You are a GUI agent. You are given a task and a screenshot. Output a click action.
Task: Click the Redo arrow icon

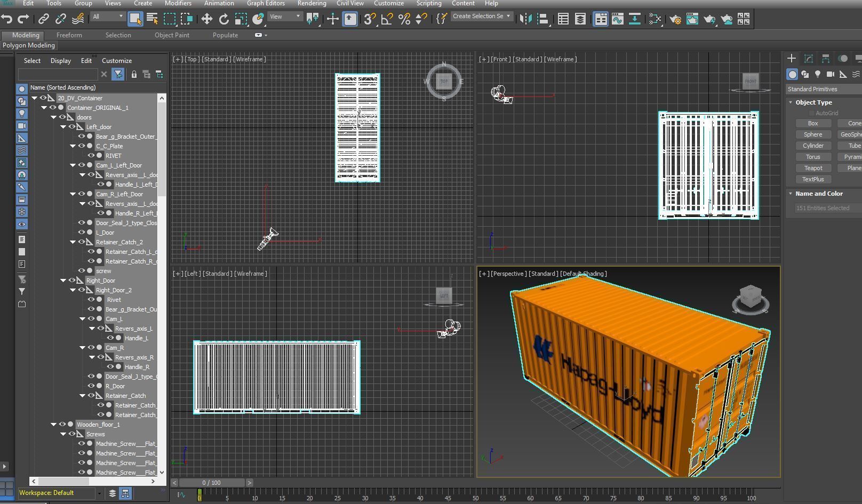point(23,19)
